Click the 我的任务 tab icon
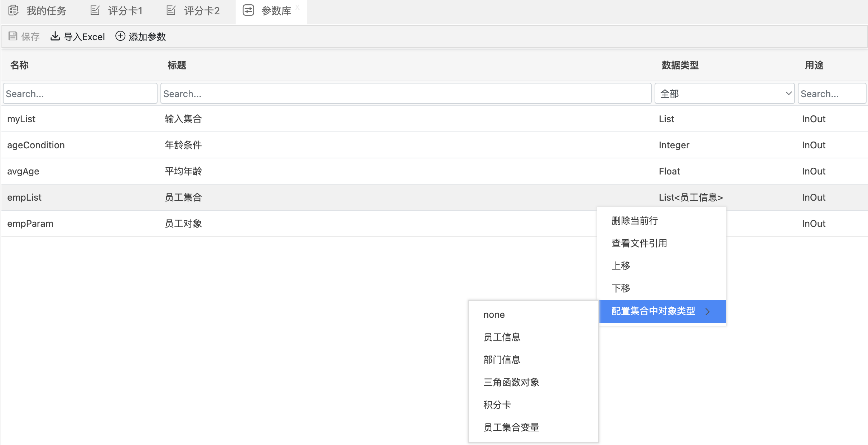Screen dimensions: 868x445 click(x=13, y=10)
